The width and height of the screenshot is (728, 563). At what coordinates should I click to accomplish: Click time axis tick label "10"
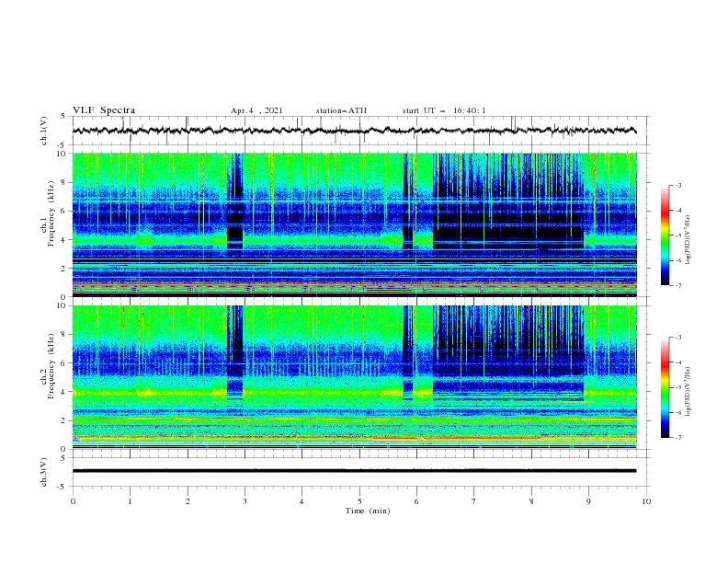click(x=646, y=501)
